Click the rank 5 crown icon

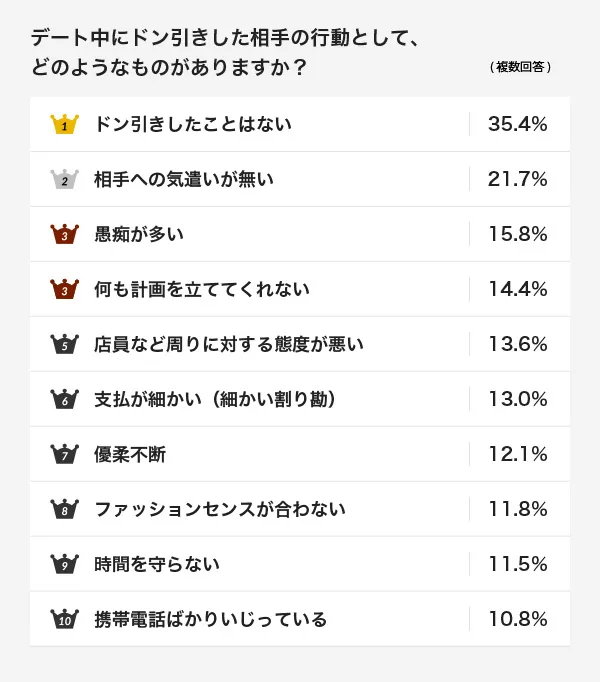pos(64,345)
